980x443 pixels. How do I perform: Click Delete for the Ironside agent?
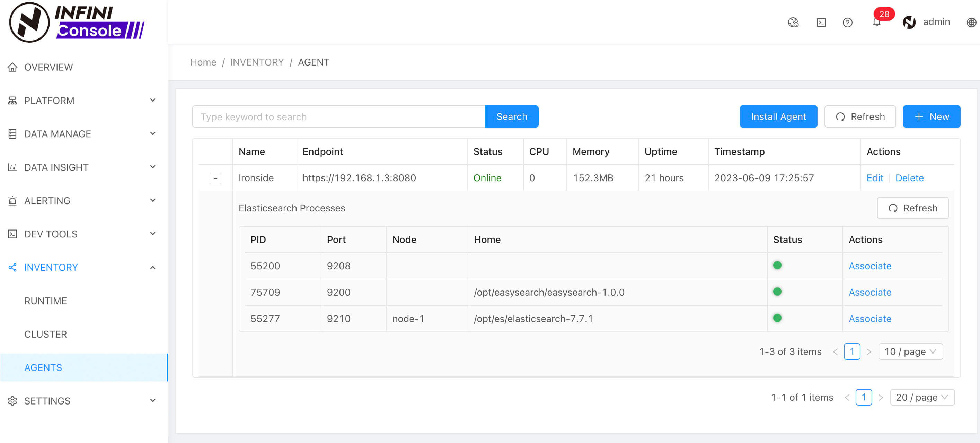[x=909, y=178]
